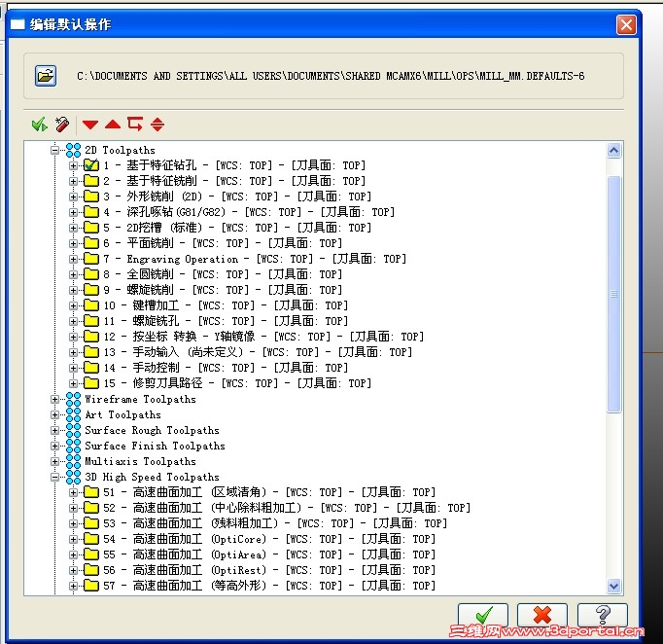Select the Surface Rough Toolpaths group icon
The width and height of the screenshot is (663, 644).
click(x=73, y=430)
